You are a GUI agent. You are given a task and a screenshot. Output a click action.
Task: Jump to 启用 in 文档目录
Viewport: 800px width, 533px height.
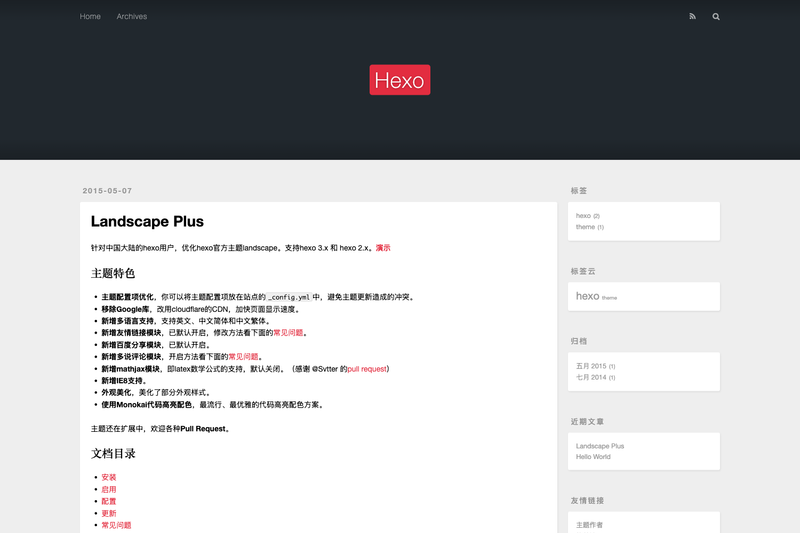coord(109,489)
